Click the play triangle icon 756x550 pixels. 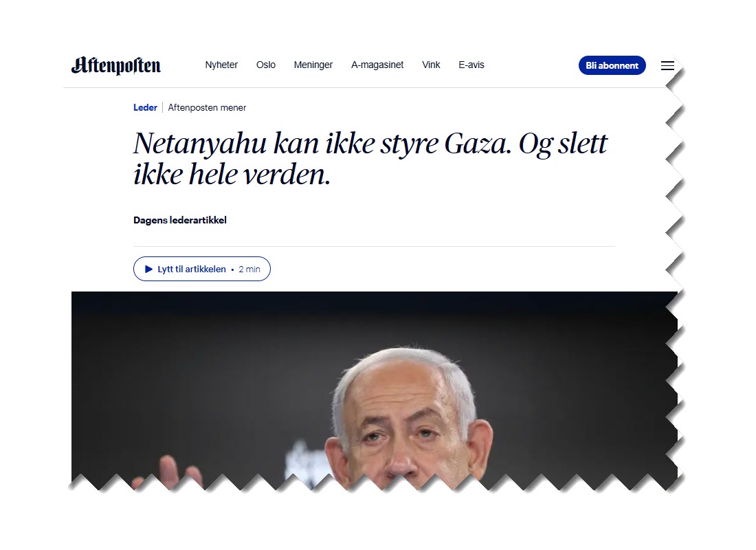point(148,269)
